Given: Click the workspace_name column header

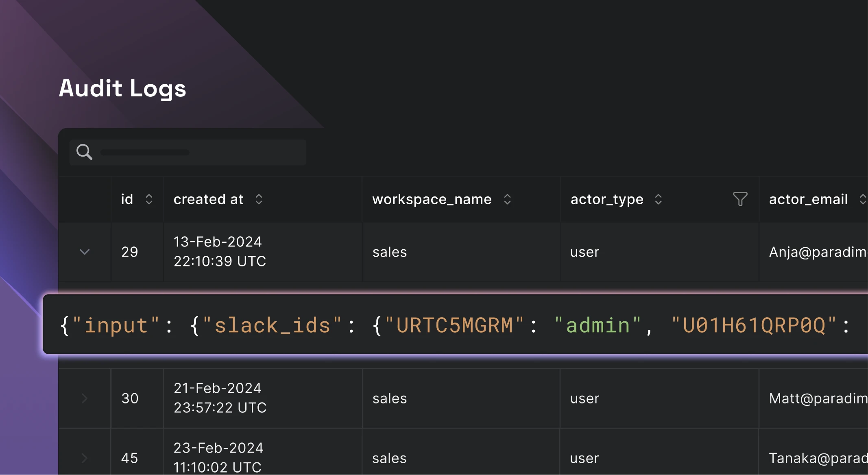Looking at the screenshot, I should [432, 199].
